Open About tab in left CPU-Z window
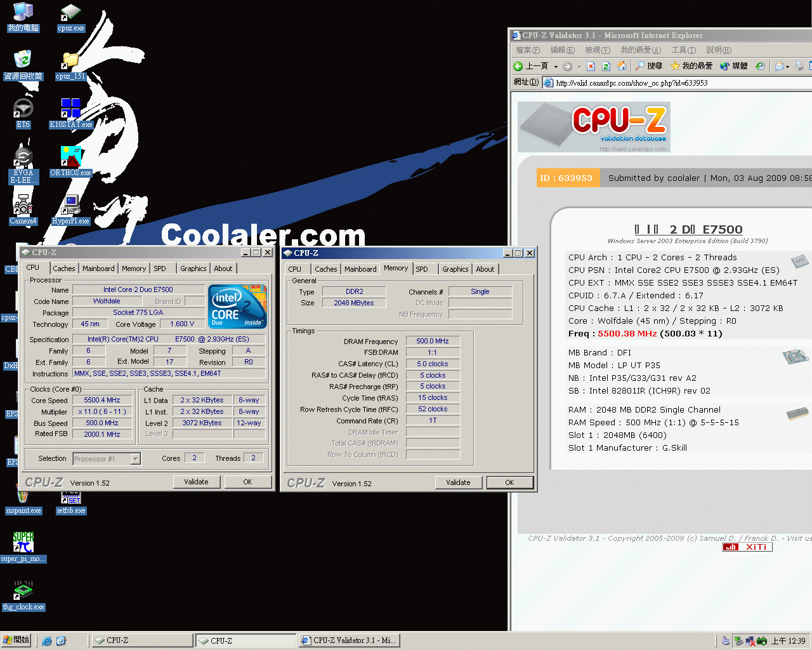Viewport: 812px width, 650px height. tap(223, 269)
